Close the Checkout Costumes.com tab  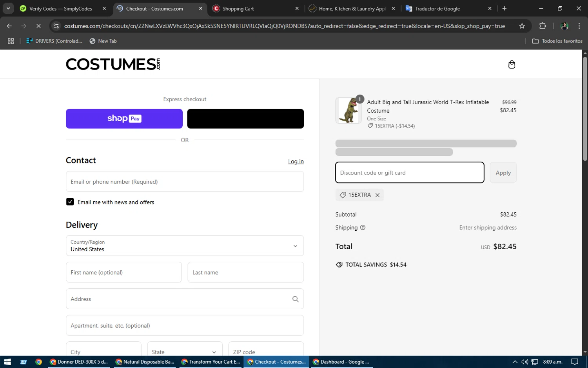click(201, 8)
